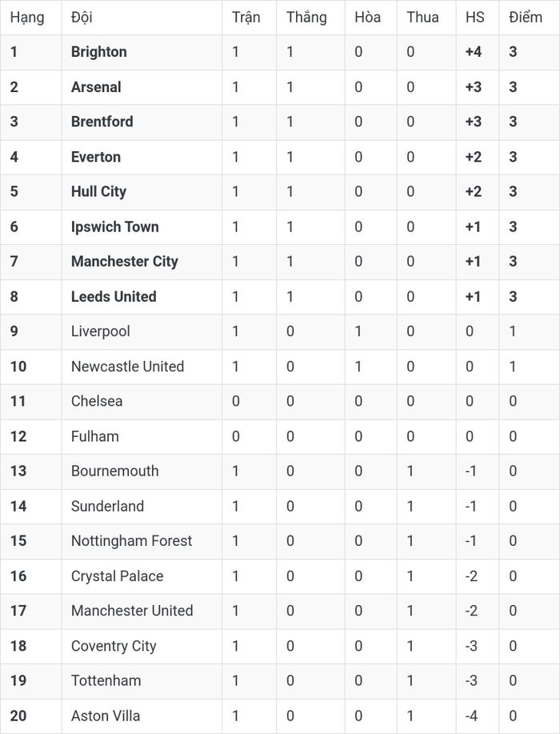Image resolution: width=560 pixels, height=734 pixels.
Task: Select the Thắng column header
Action: 306,18
